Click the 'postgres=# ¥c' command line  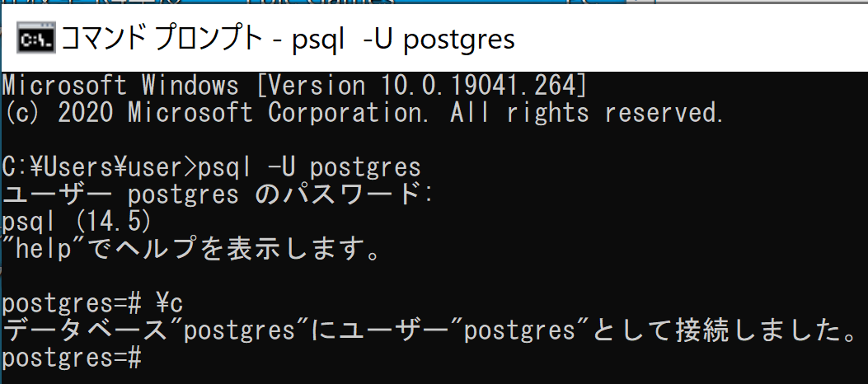tap(92, 304)
